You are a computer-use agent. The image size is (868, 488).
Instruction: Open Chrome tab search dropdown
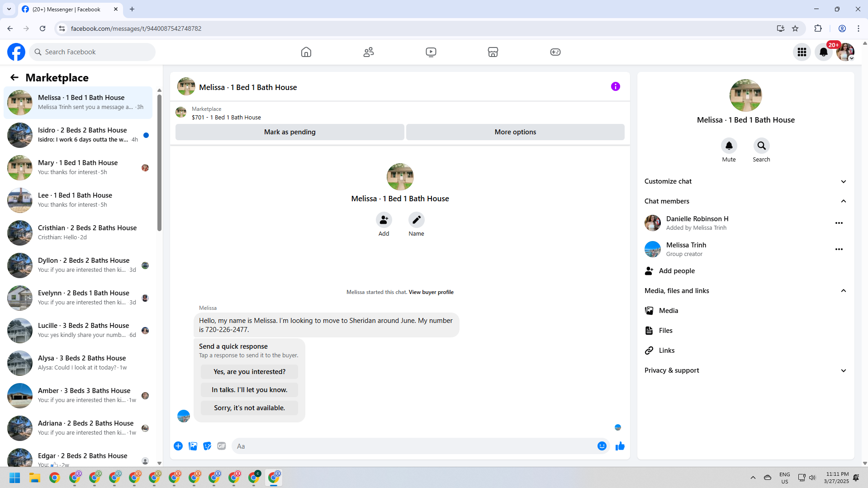9,9
